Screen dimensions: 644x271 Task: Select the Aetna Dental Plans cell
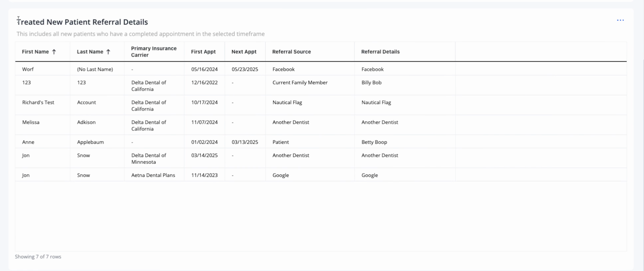(153, 175)
